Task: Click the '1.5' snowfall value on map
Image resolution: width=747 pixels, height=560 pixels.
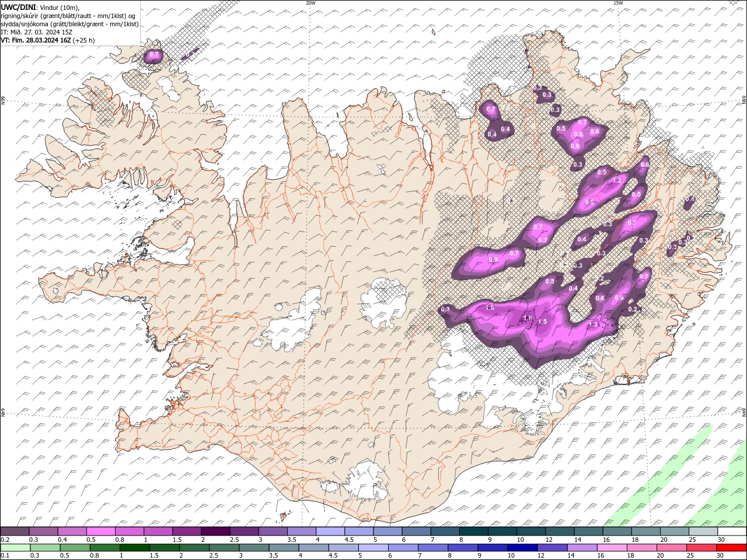Action: pos(542,322)
